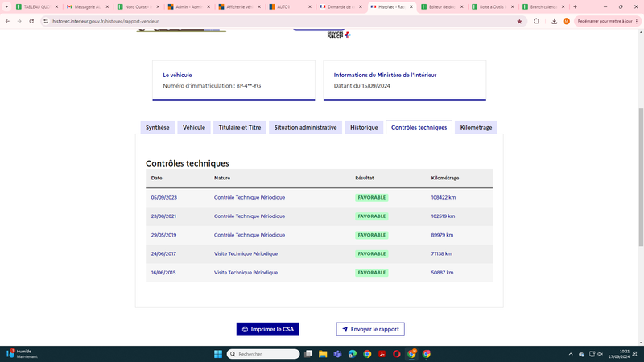Close the TABLEAU browser tab
Image resolution: width=644 pixels, height=362 pixels.
(56, 6)
